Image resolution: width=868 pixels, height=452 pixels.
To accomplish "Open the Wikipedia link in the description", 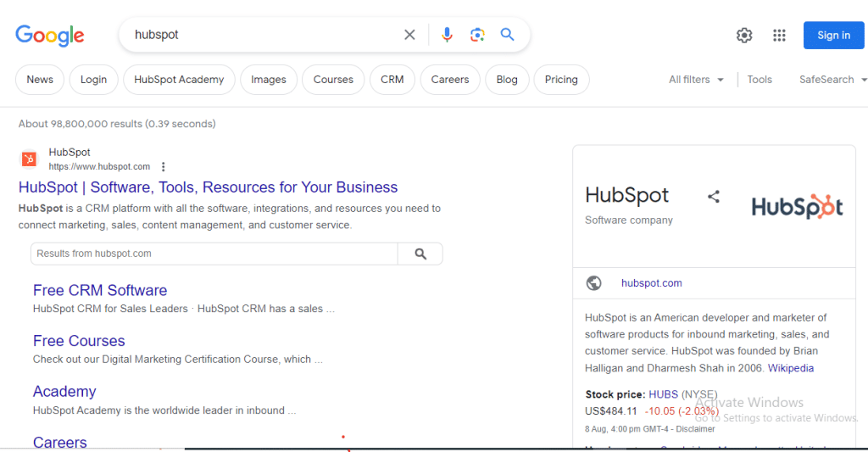I will [791, 368].
